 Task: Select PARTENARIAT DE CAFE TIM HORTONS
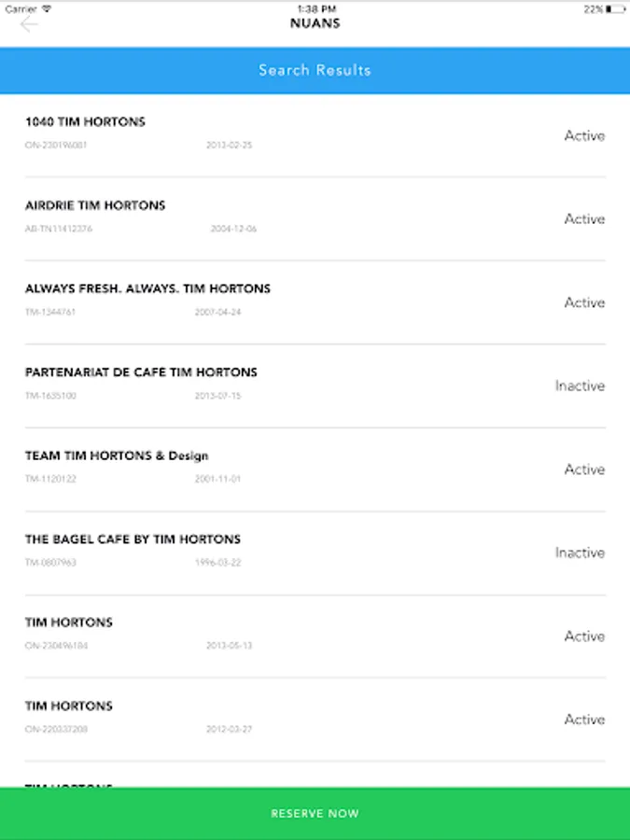point(141,372)
